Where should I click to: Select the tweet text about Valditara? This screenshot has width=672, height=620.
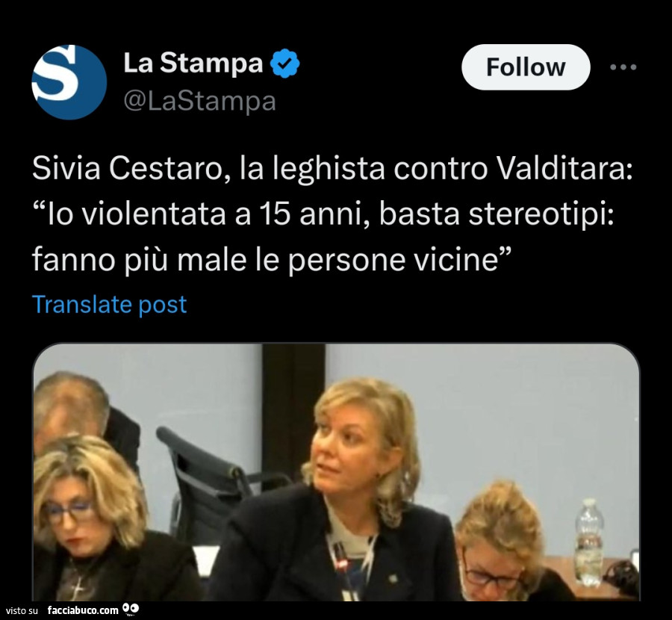pos(332,214)
